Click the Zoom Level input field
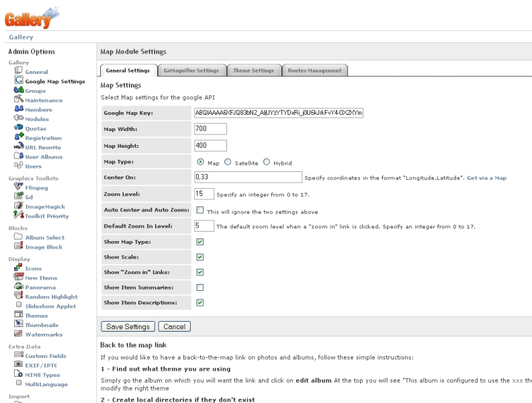Viewport: 532px width, 403px height. (204, 193)
